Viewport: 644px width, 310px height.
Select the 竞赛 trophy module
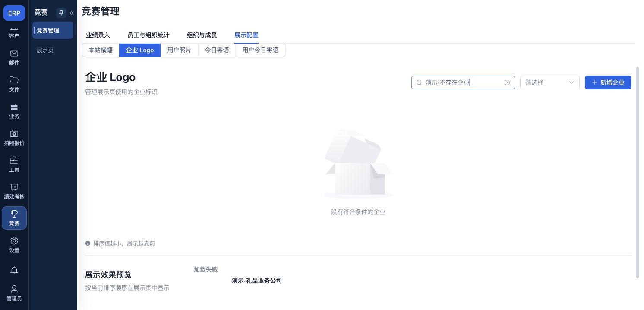click(x=14, y=218)
